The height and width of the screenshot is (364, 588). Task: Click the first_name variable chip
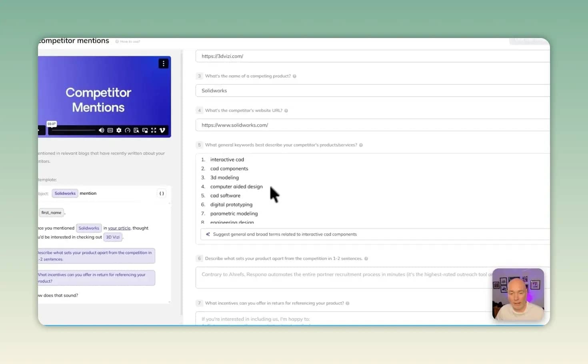click(51, 213)
